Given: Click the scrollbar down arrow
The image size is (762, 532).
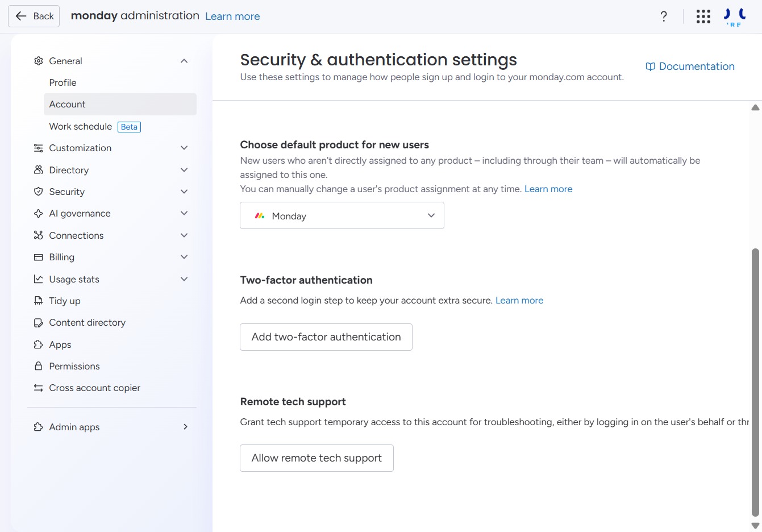Looking at the screenshot, I should tap(755, 526).
